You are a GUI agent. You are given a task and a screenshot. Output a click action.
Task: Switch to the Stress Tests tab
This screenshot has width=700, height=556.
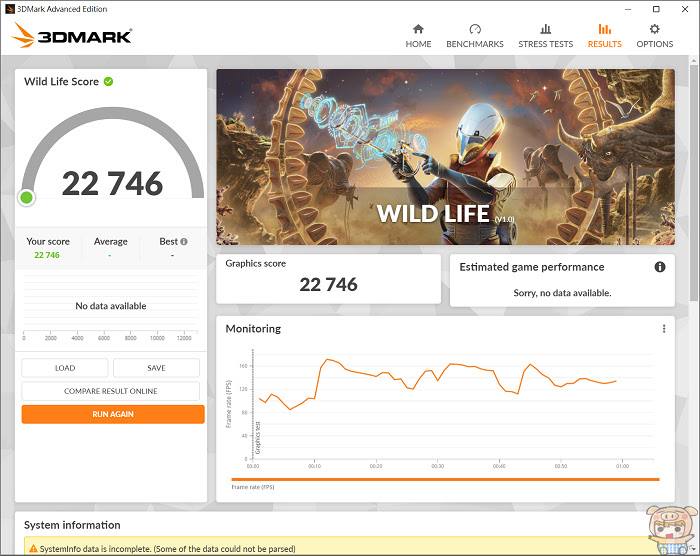(545, 36)
